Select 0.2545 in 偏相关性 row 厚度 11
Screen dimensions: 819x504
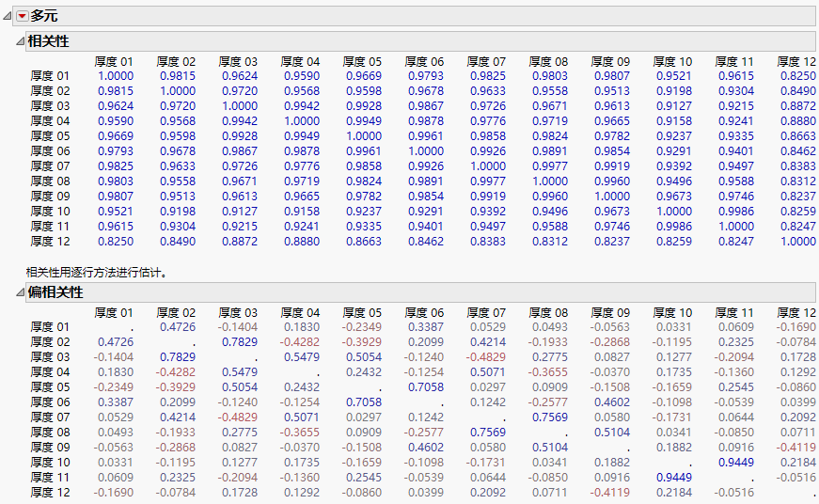[x=364, y=478]
